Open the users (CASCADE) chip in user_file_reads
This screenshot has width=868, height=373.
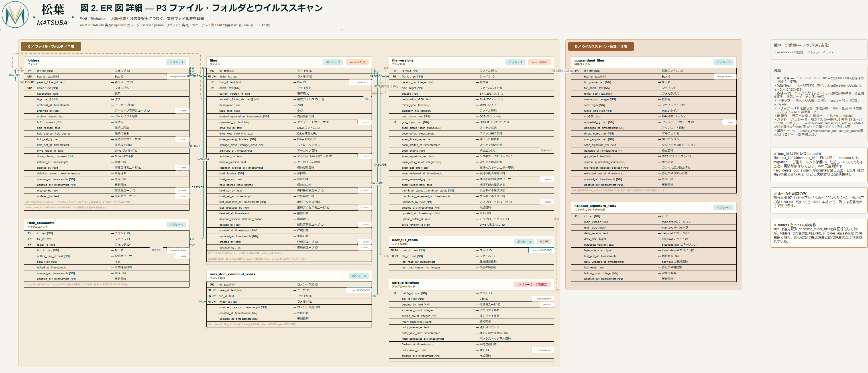click(541, 250)
